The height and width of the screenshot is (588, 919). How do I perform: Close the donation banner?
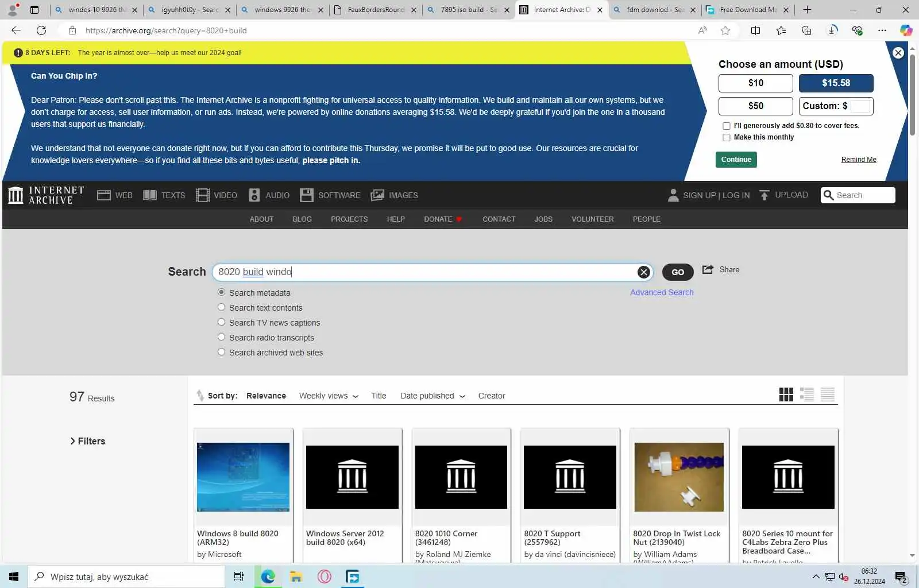click(x=898, y=53)
